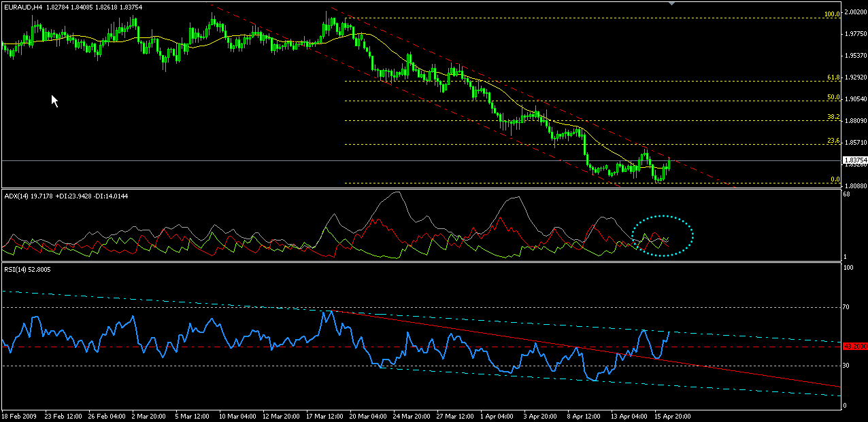The height and width of the screenshot is (422, 868).
Task: Click the 1.95370 price axis value
Action: coord(854,56)
